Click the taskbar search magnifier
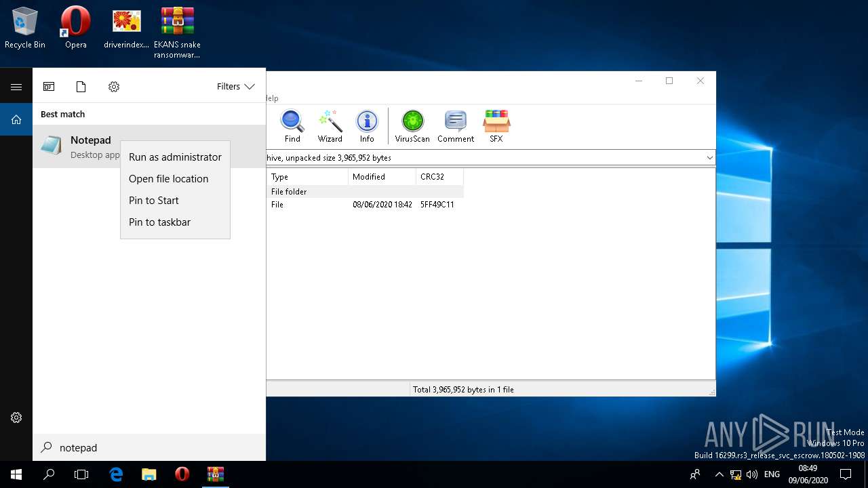 pos(49,474)
